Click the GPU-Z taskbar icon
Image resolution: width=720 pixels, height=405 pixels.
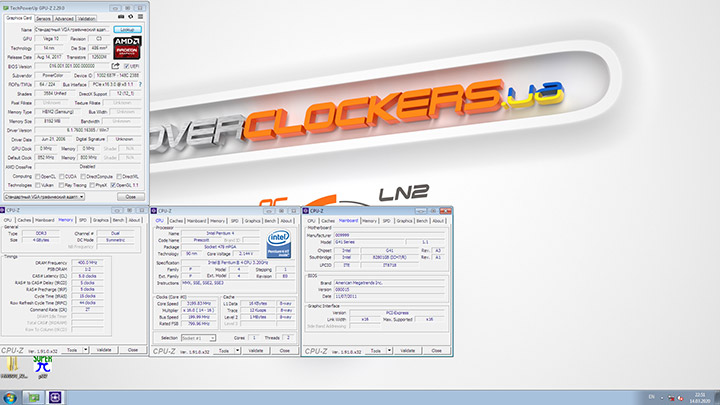(x=34, y=398)
